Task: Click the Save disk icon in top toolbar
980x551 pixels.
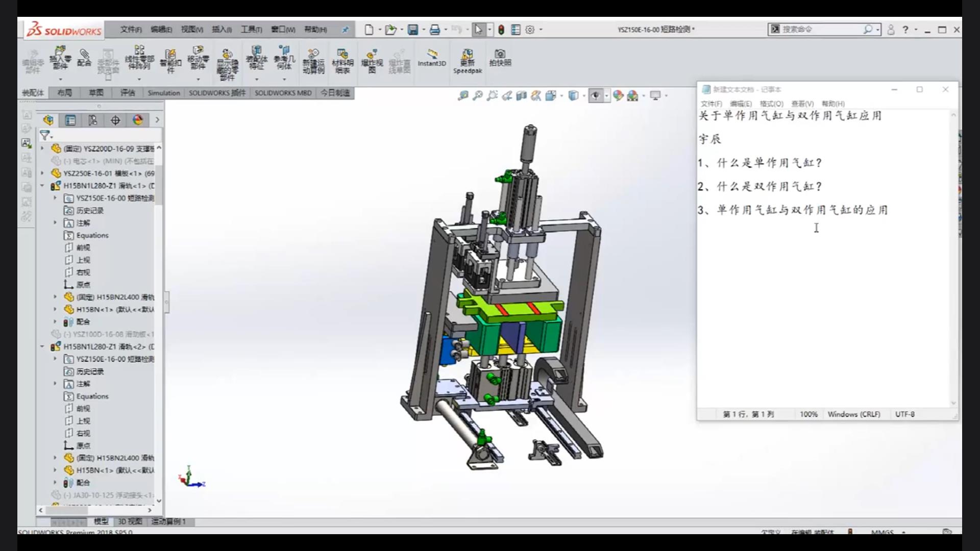Action: pyautogui.click(x=413, y=30)
